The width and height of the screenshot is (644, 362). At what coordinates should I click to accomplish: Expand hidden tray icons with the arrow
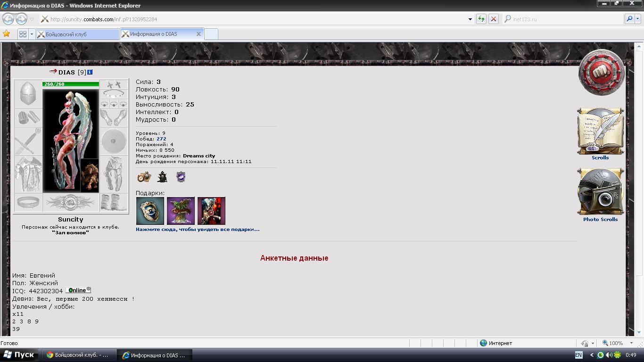click(592, 355)
